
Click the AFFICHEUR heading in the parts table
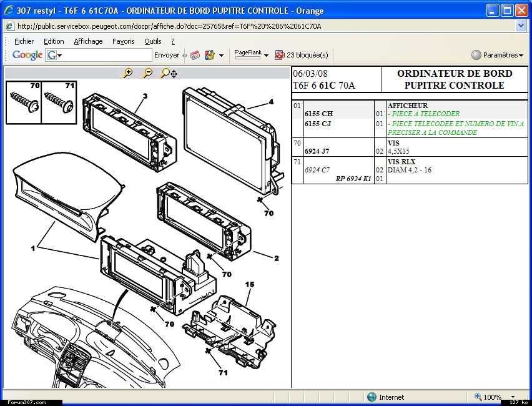408,105
